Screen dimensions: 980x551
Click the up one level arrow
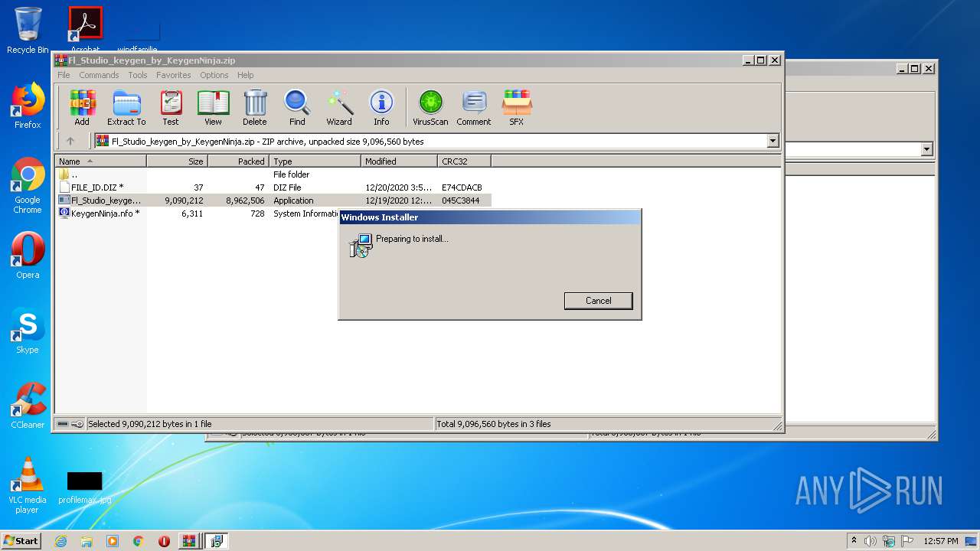(x=70, y=141)
